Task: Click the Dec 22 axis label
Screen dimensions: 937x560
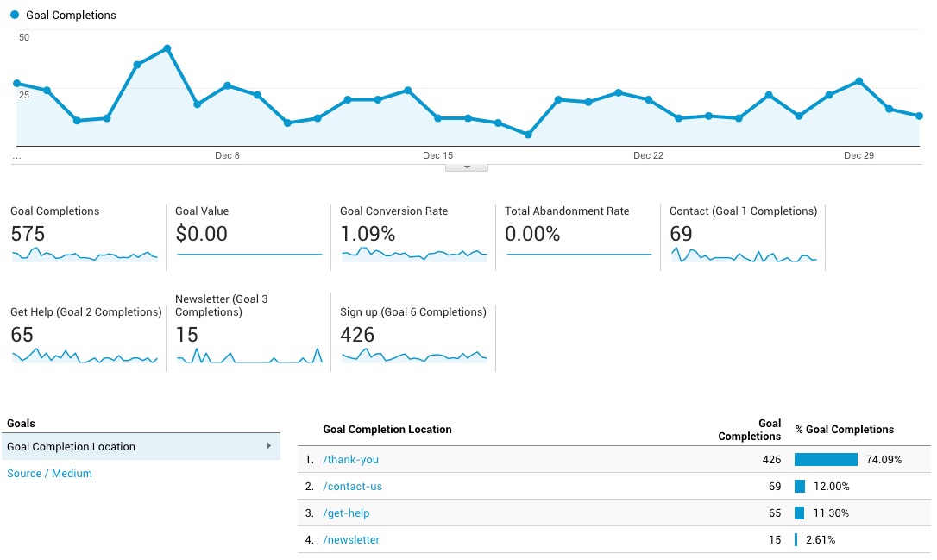Action: (648, 155)
